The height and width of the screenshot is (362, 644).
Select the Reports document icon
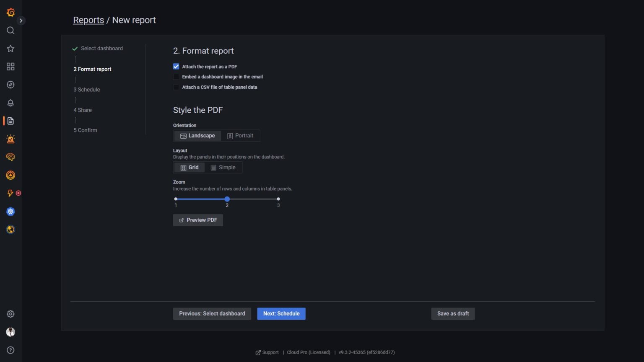[10, 121]
